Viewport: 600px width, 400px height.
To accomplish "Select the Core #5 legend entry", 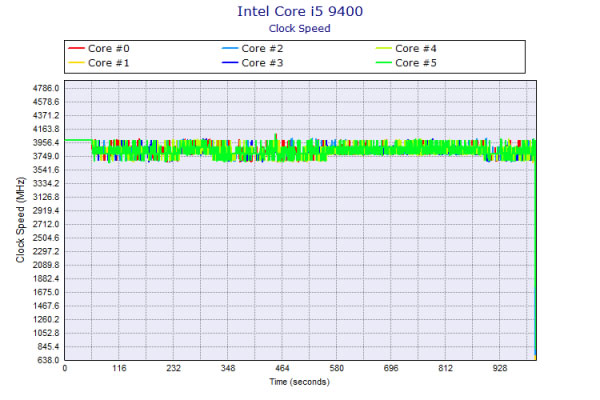I will click(x=406, y=63).
